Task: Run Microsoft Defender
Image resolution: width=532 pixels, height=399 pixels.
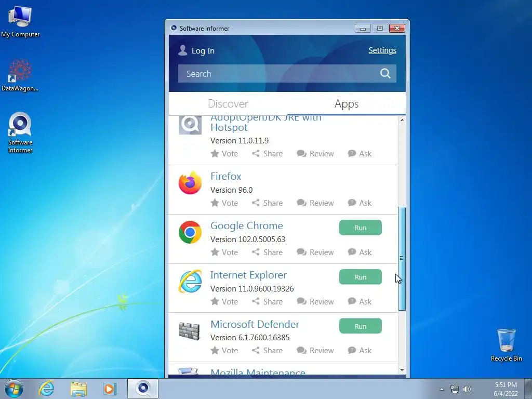Action: click(361, 326)
